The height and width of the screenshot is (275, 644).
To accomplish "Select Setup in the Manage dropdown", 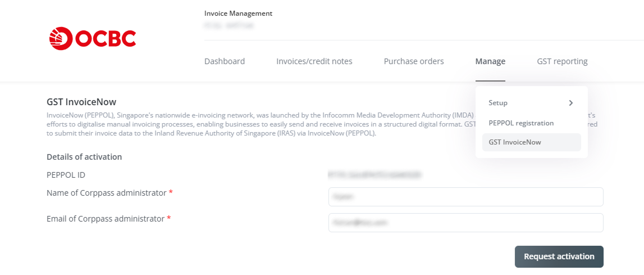I will coord(498,103).
